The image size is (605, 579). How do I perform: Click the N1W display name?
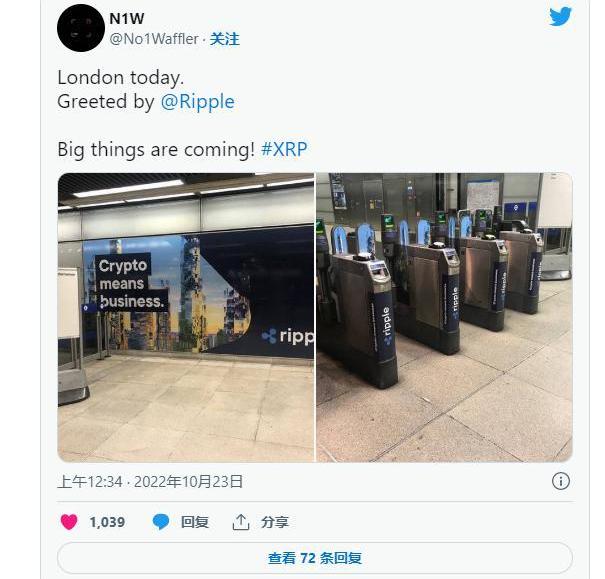click(x=127, y=19)
